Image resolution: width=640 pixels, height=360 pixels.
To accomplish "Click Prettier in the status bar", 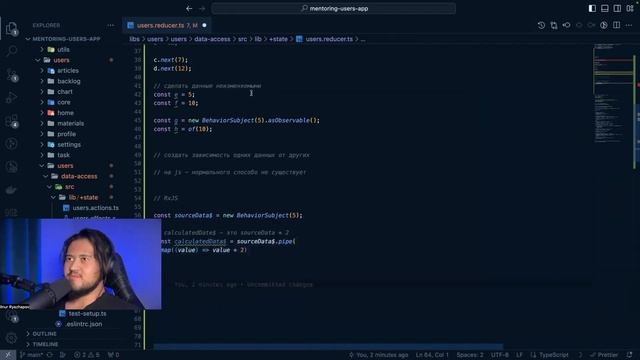I will [604, 355].
